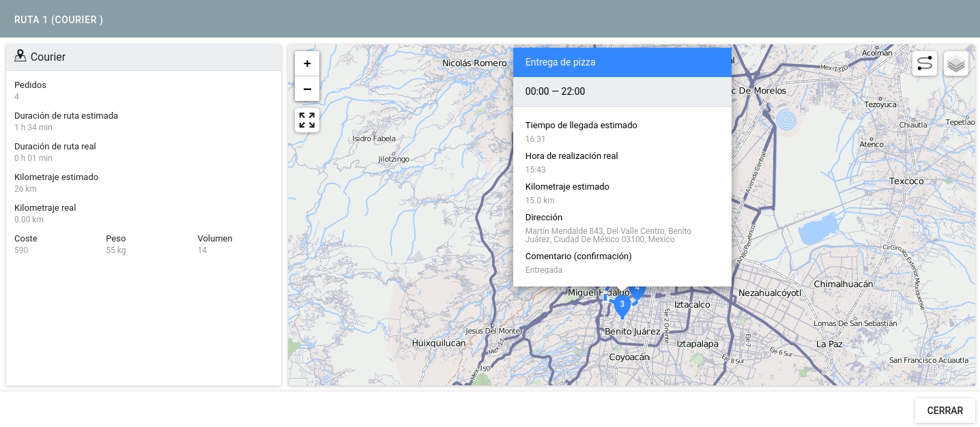
Task: Click the Martín Mendalde delivery address text
Action: point(608,235)
